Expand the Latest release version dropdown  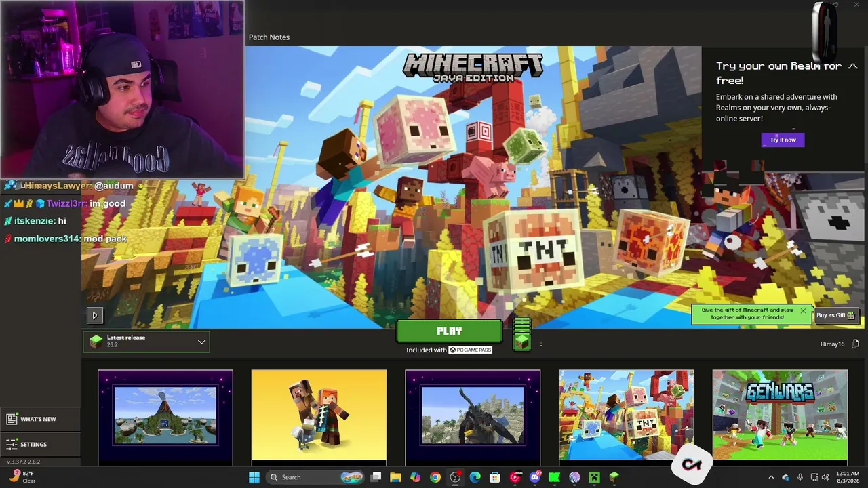click(x=146, y=342)
